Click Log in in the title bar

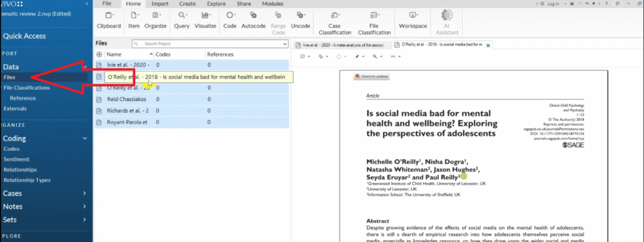click(x=553, y=4)
